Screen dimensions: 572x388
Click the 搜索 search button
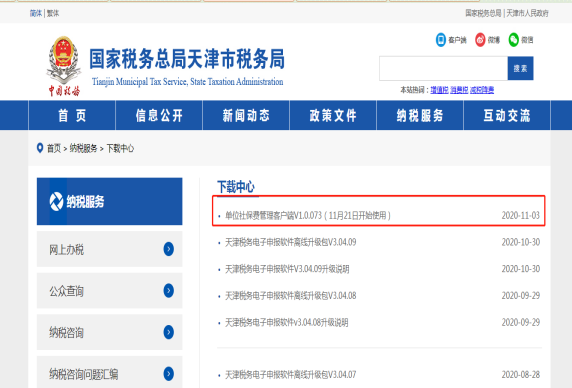(x=520, y=68)
